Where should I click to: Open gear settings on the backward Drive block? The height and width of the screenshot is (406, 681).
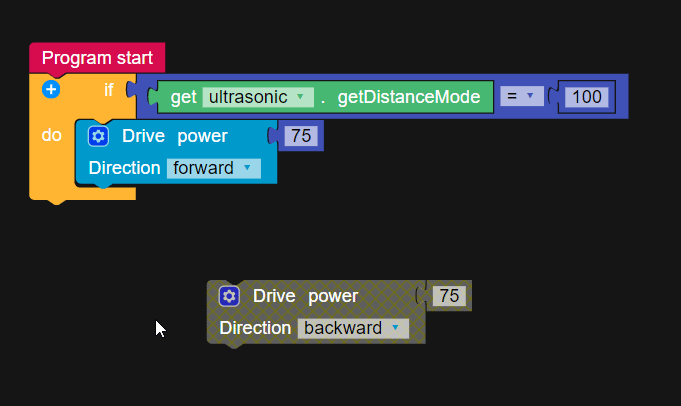click(x=229, y=296)
